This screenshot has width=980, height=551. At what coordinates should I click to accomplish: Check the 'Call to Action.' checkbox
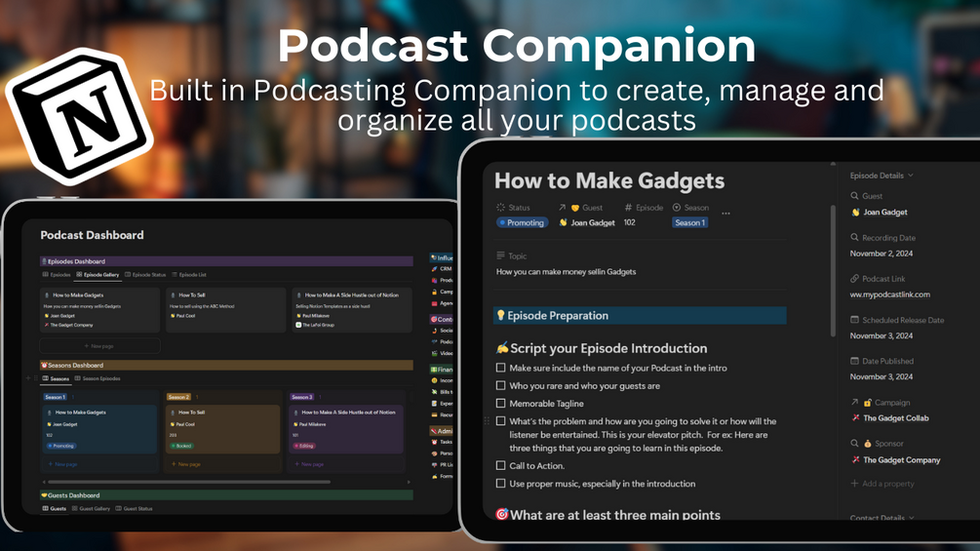[500, 465]
